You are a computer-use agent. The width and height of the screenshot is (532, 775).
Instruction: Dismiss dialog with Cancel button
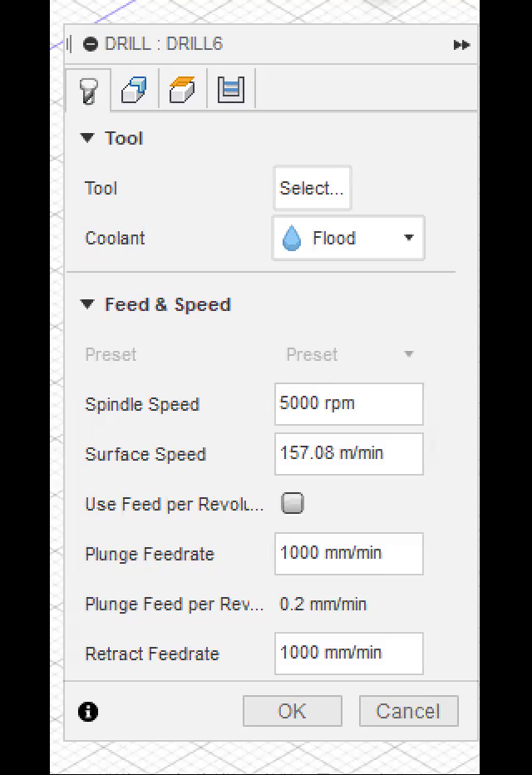[x=408, y=711]
